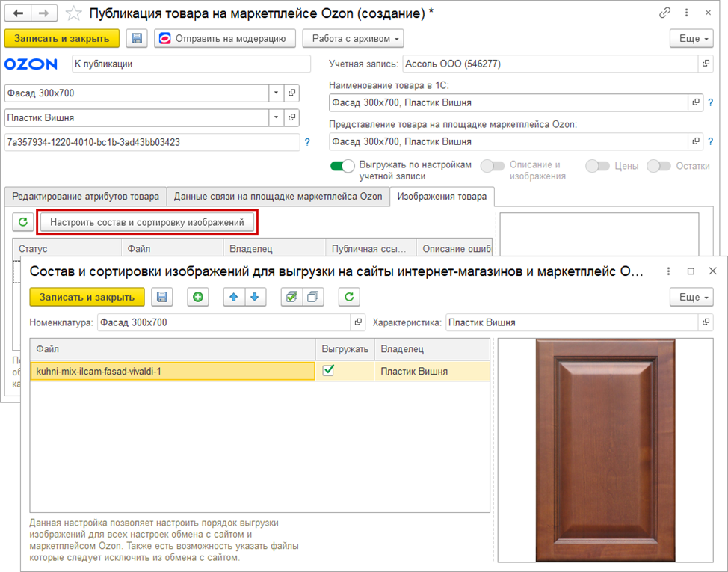Click the save floppy icon in main window
This screenshot has height=572, width=728.
(137, 39)
